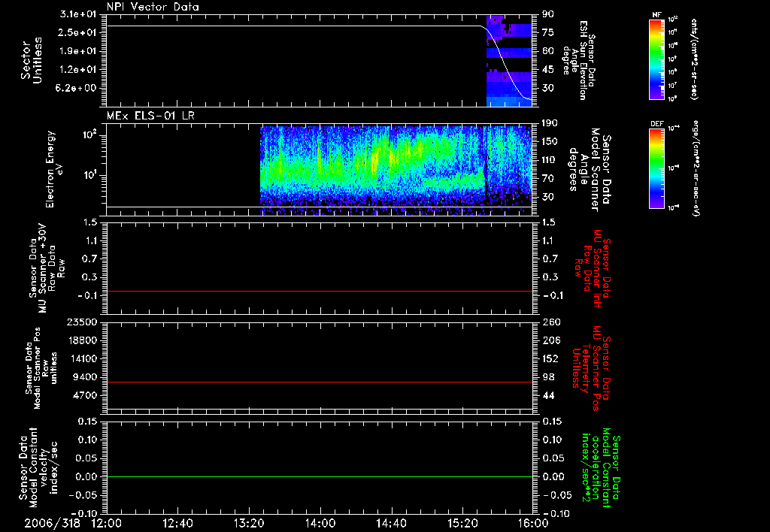Click the "1.9e+01" sector tick label
This screenshot has height=532, width=770.
click(78, 51)
